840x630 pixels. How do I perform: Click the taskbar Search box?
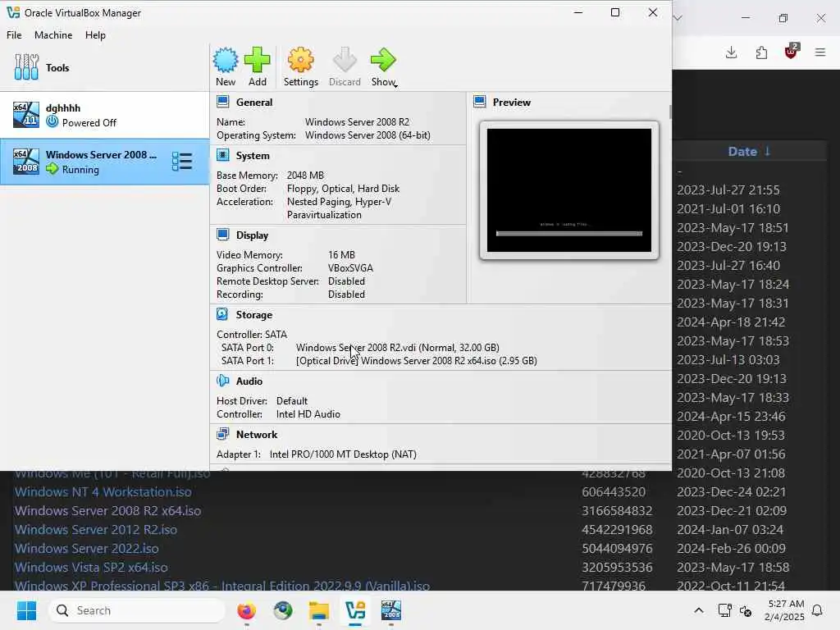[x=137, y=610]
